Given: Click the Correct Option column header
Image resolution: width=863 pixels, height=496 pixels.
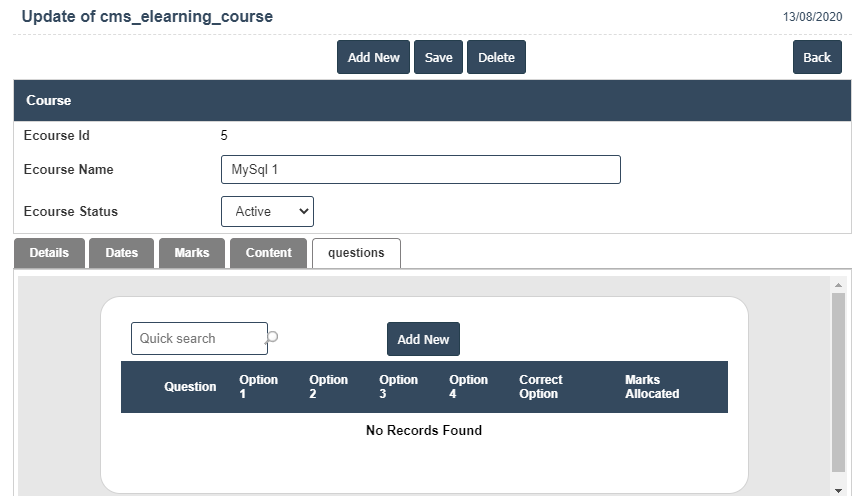Looking at the screenshot, I should coord(540,387).
